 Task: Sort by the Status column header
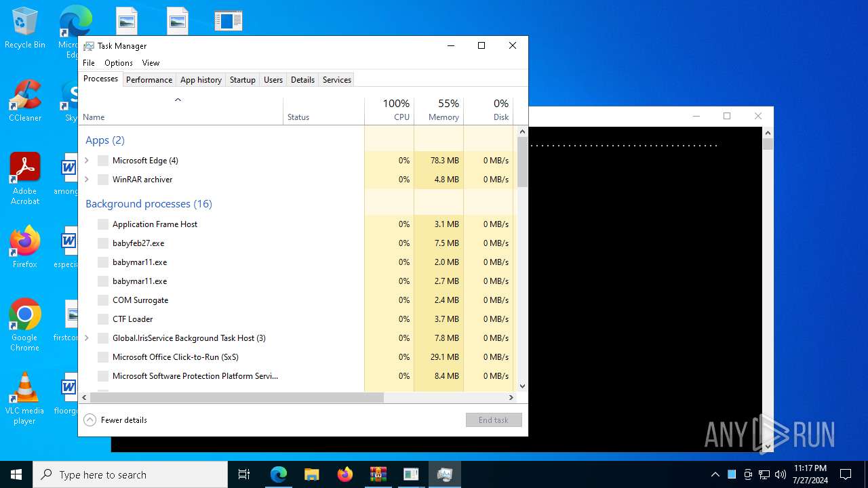(x=323, y=110)
